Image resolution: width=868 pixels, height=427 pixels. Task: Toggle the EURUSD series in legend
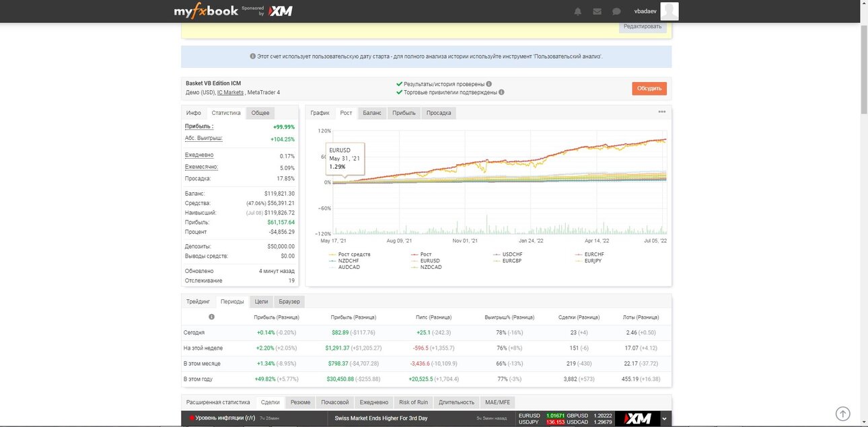point(425,260)
